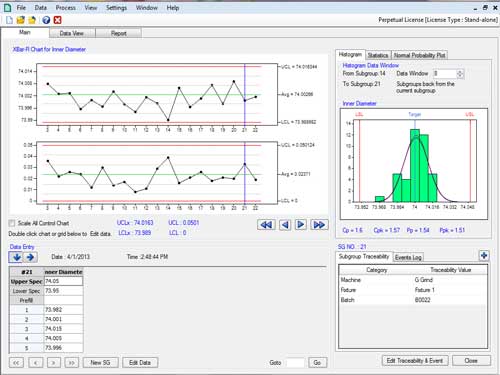Viewport: 500px width, 375px height.
Task: Click the Category column header
Action: (x=377, y=270)
